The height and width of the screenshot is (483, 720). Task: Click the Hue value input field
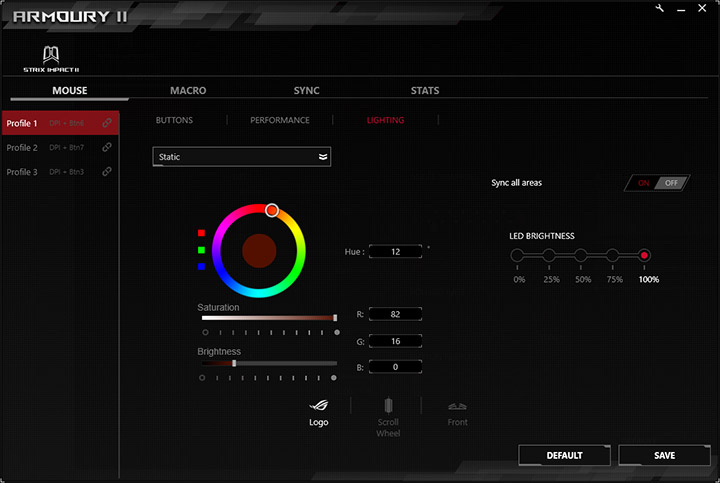[x=395, y=252]
